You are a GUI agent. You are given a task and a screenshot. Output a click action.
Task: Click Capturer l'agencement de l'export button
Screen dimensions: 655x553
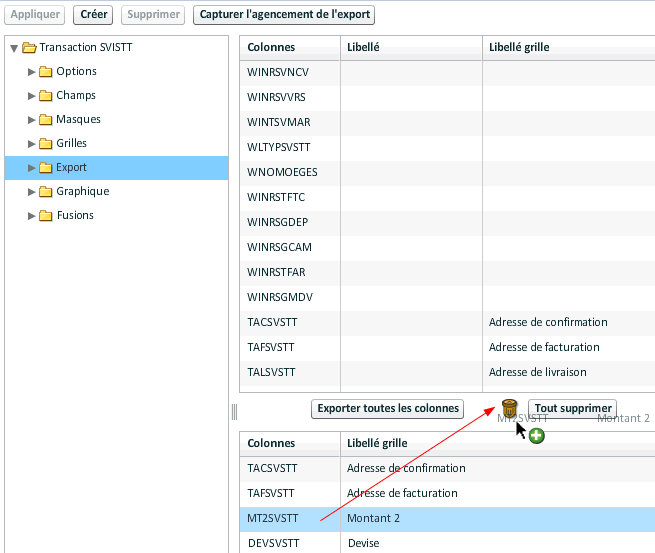pyautogui.click(x=285, y=15)
